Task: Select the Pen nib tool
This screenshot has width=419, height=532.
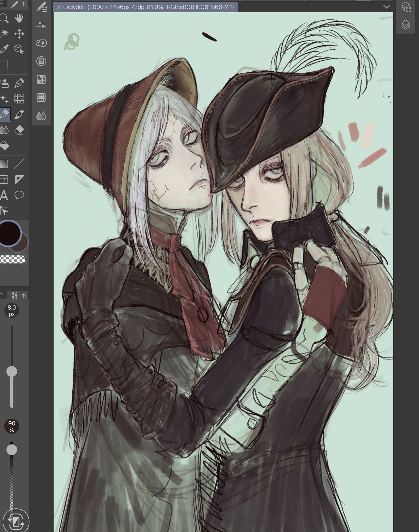Action: (x=19, y=83)
